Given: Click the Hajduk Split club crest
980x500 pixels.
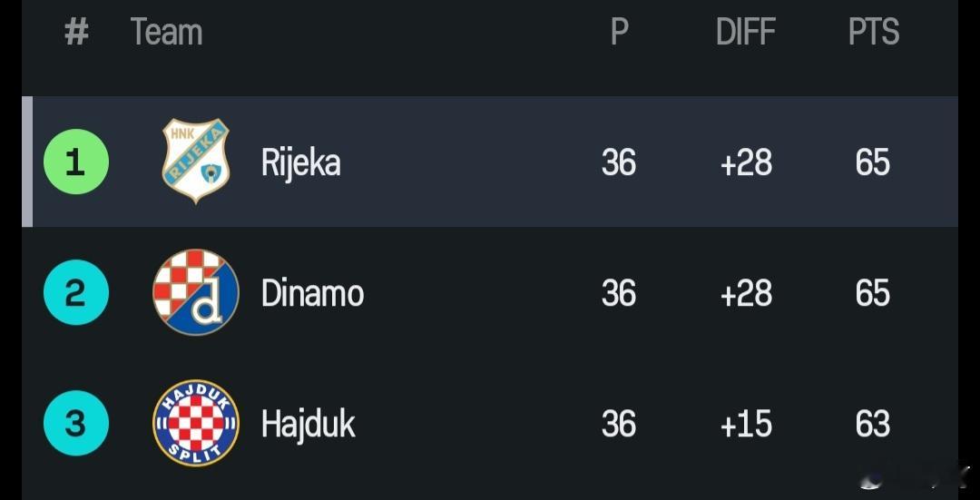Looking at the screenshot, I should [196, 423].
